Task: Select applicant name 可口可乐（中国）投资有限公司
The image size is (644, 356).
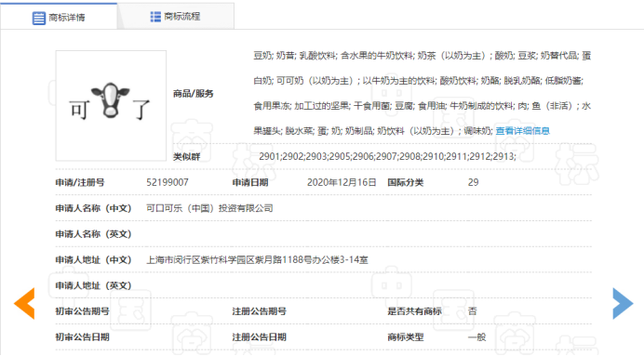Action: (209, 208)
